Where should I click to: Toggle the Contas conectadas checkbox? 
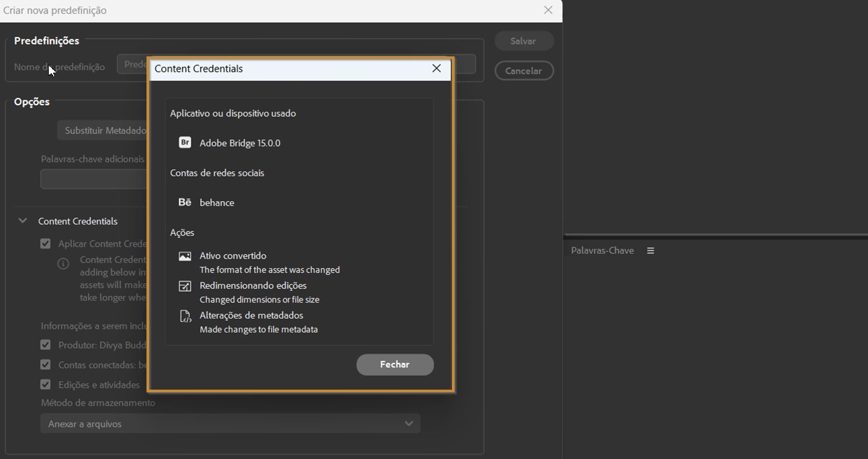(46, 365)
